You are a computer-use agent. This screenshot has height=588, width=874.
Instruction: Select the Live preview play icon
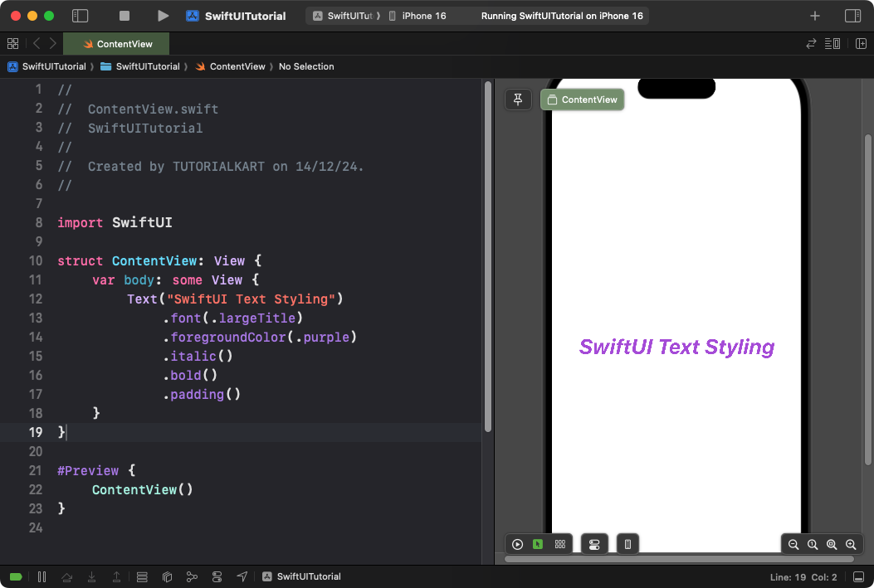517,543
